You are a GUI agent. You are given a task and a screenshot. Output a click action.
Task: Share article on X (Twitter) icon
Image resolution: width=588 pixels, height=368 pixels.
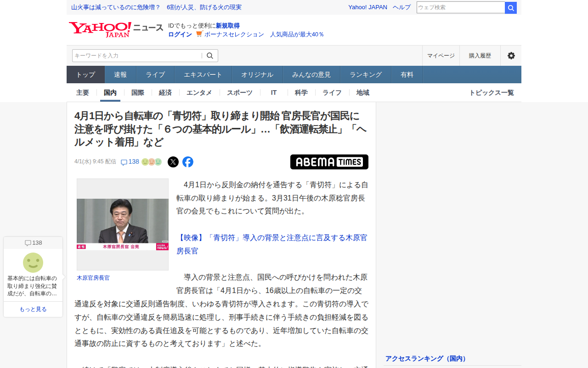(173, 162)
